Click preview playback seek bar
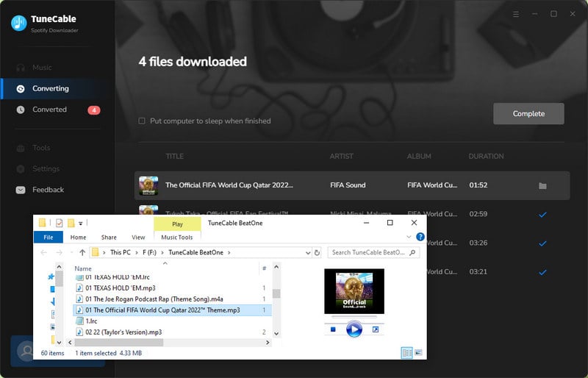This screenshot has height=378, width=588. [x=354, y=317]
